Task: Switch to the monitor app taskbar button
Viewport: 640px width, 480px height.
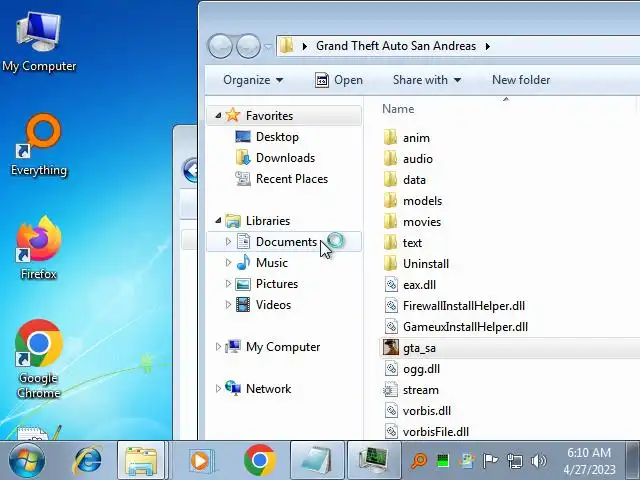Action: click(374, 460)
